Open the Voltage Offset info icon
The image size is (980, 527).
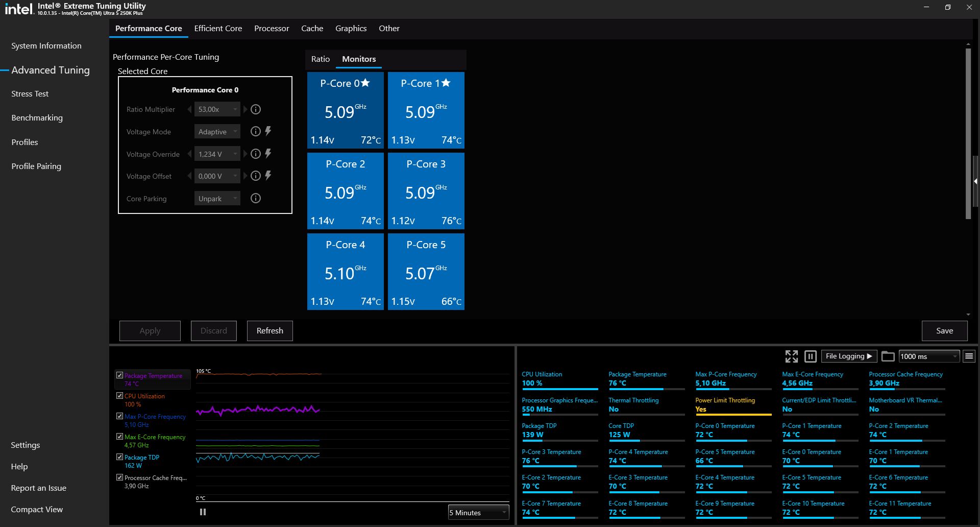pyautogui.click(x=256, y=176)
